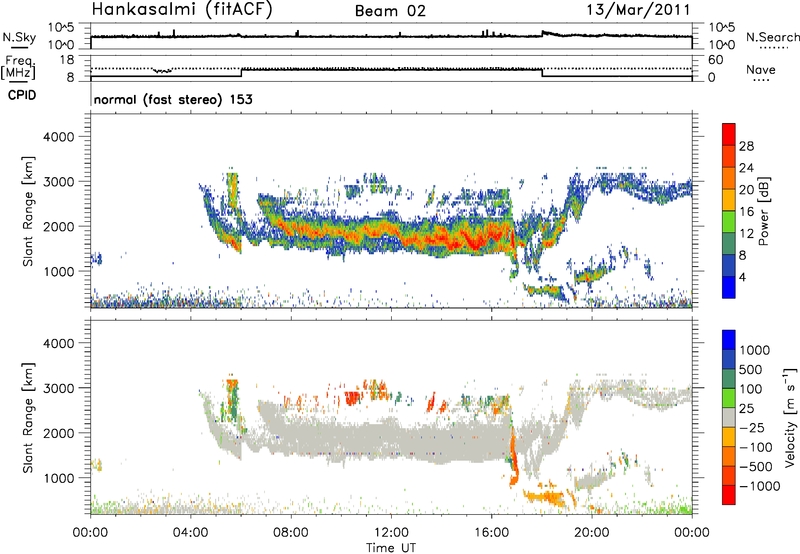Click the "N.Sky" legend label
800x554 pixels.
point(19,37)
